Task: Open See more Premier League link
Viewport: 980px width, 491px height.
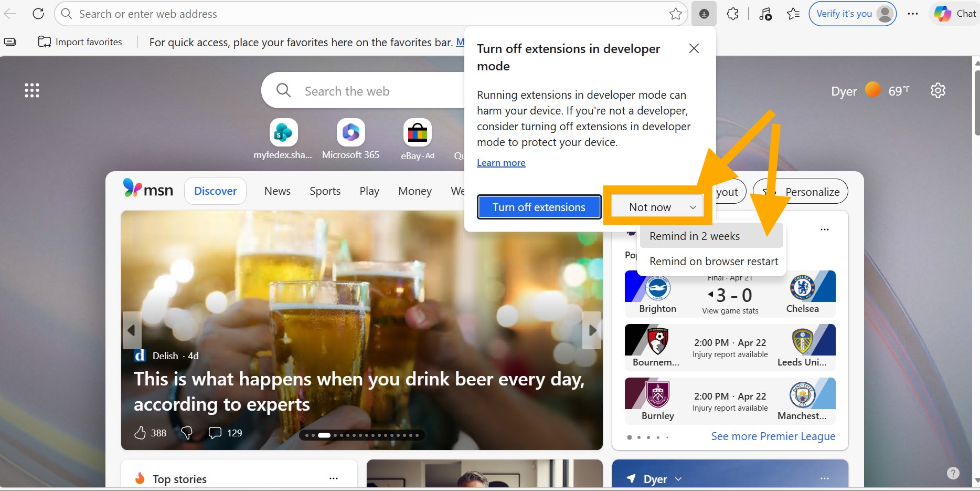Action: (773, 436)
